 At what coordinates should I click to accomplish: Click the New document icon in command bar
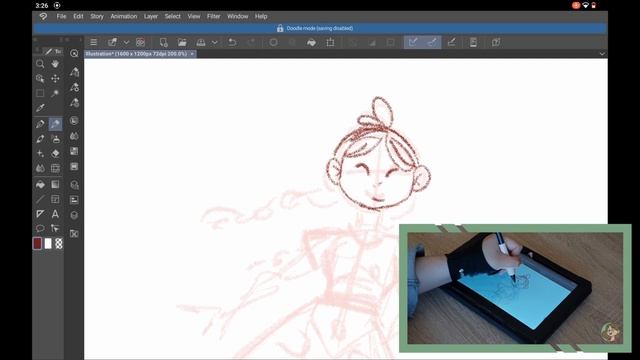[x=164, y=42]
